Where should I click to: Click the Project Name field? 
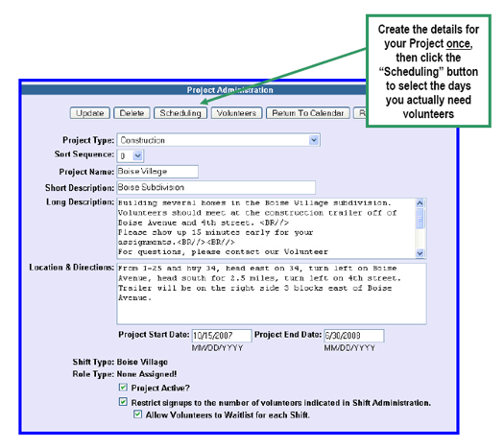coord(157,172)
